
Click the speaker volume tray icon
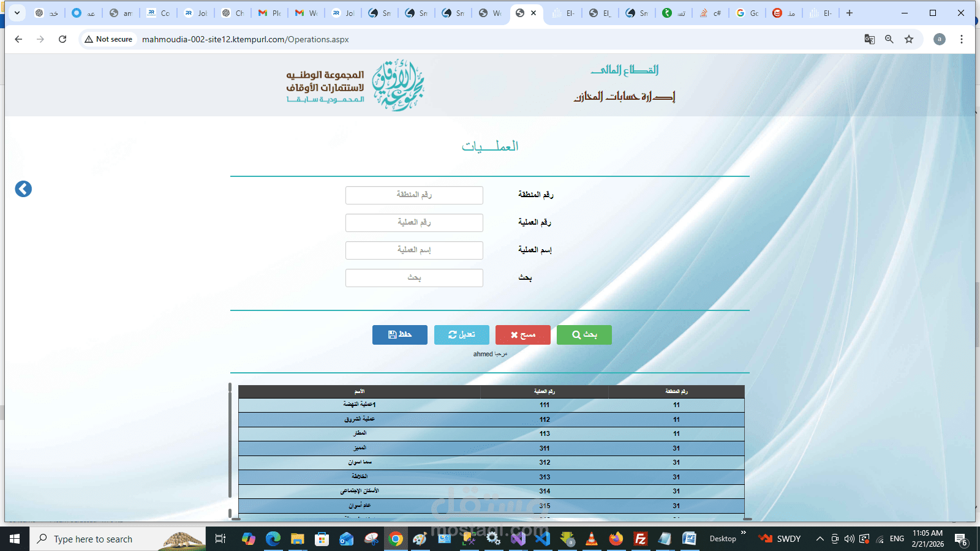click(x=849, y=539)
